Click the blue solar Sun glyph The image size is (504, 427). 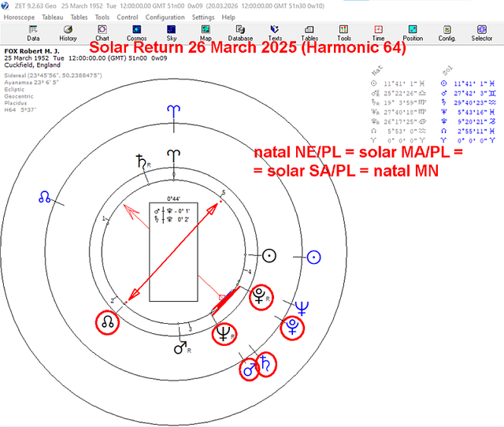[x=313, y=258]
